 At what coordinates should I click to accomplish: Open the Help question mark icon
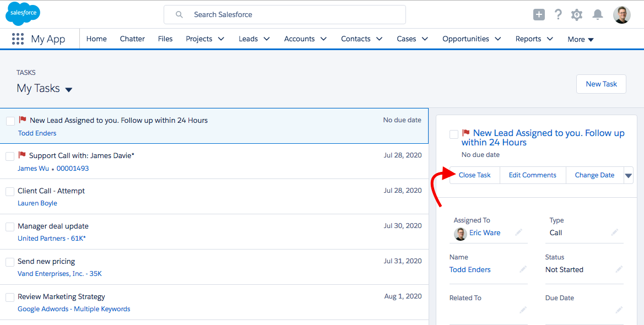coord(558,14)
